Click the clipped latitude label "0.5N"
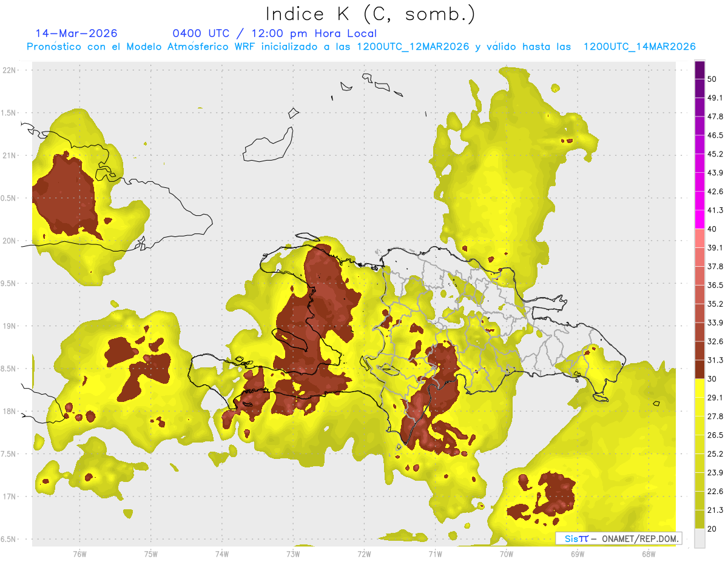Image resolution: width=728 pixels, height=562 pixels. (x=8, y=198)
